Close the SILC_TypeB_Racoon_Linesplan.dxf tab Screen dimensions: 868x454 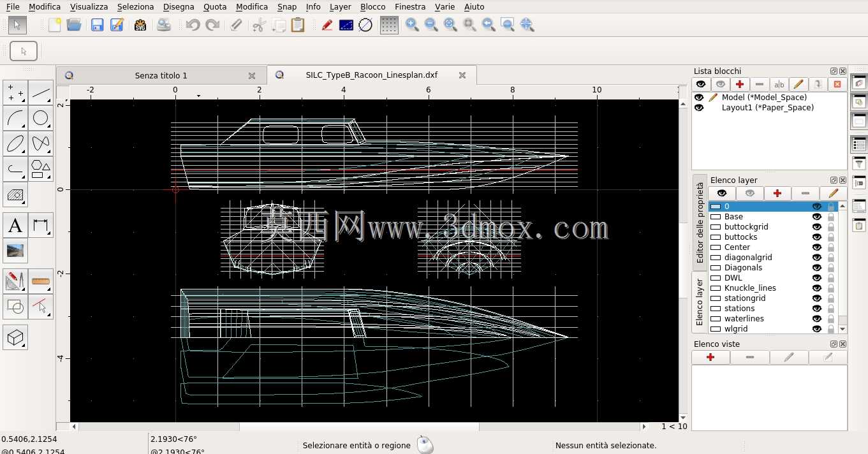[x=462, y=75]
